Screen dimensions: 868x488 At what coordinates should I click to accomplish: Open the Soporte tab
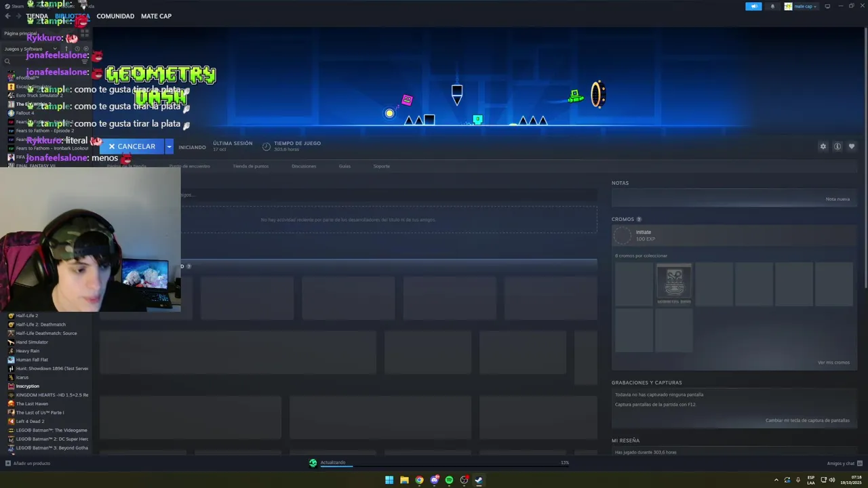click(x=382, y=166)
